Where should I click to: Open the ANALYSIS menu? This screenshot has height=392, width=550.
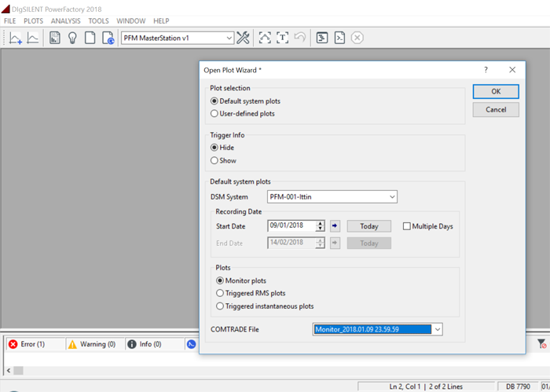[x=66, y=20]
